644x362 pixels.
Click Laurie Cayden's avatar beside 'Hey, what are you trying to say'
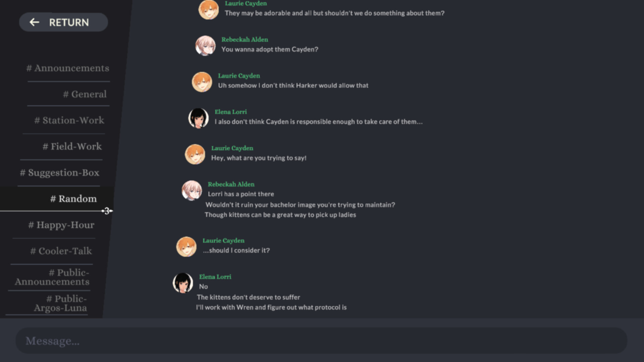click(195, 154)
